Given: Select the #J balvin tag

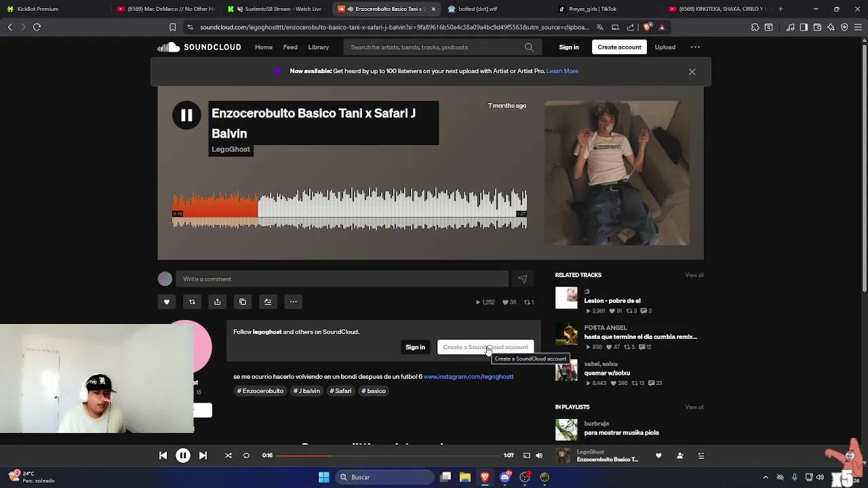Looking at the screenshot, I should pyautogui.click(x=307, y=391).
